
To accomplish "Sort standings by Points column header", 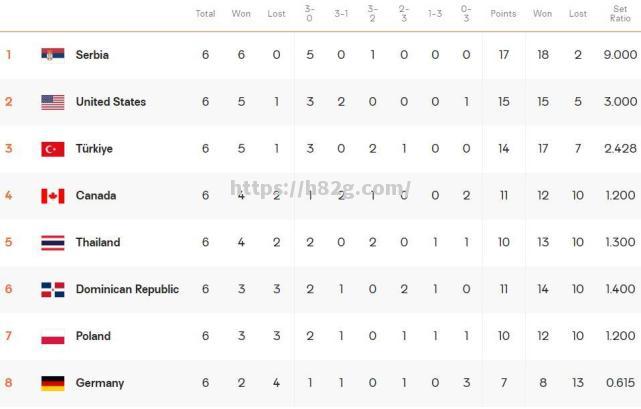I will pyautogui.click(x=503, y=14).
